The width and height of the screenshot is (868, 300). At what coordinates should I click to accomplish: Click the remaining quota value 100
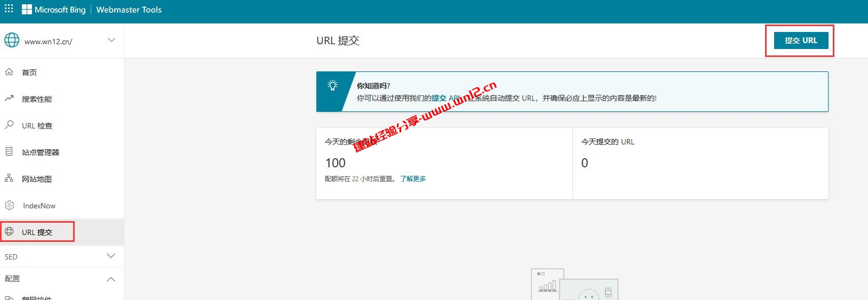click(335, 163)
